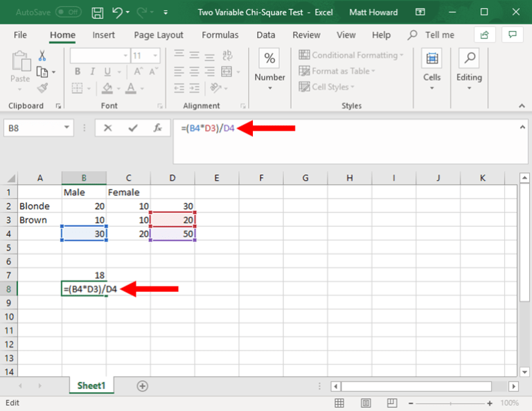Open the font name dropdown
This screenshot has height=411, width=532.
tap(125, 55)
